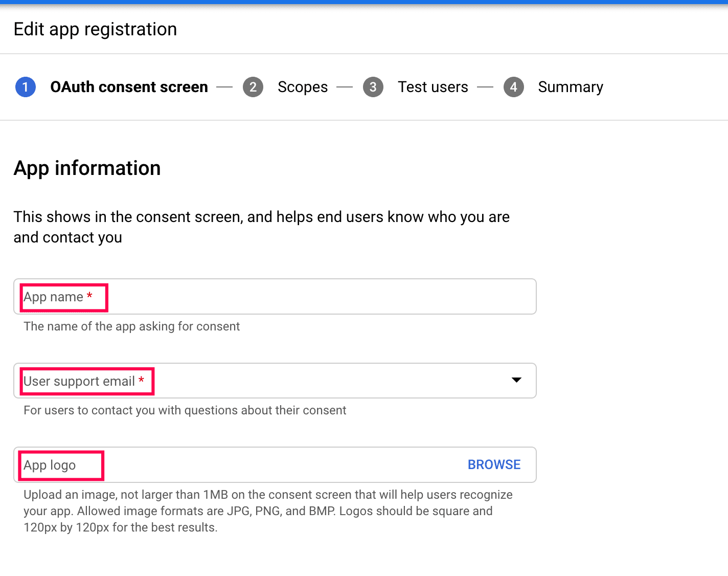The height and width of the screenshot is (576, 728).
Task: Click the Edit app registration heading
Action: 95,29
